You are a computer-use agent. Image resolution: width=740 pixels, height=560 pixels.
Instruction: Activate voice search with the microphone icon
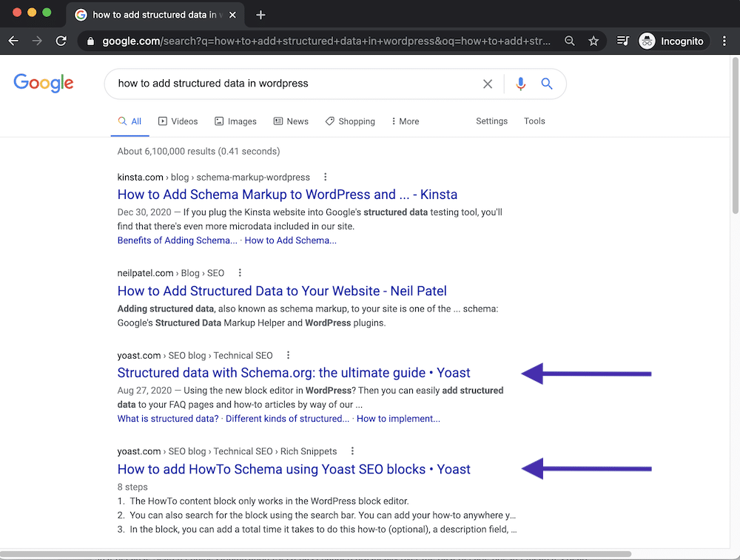(x=520, y=84)
